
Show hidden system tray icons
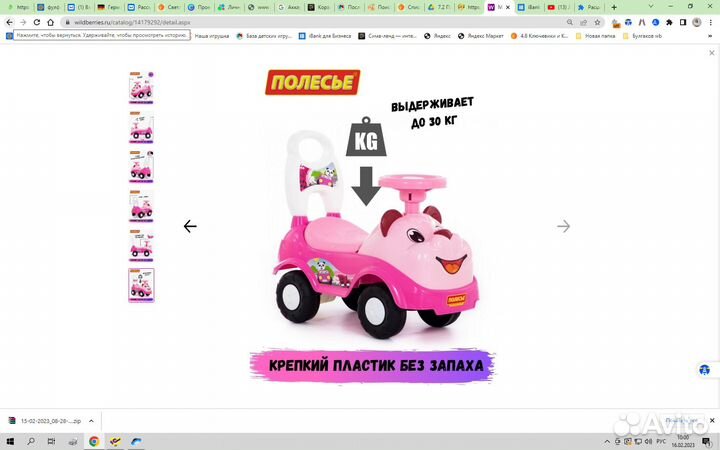pos(608,441)
